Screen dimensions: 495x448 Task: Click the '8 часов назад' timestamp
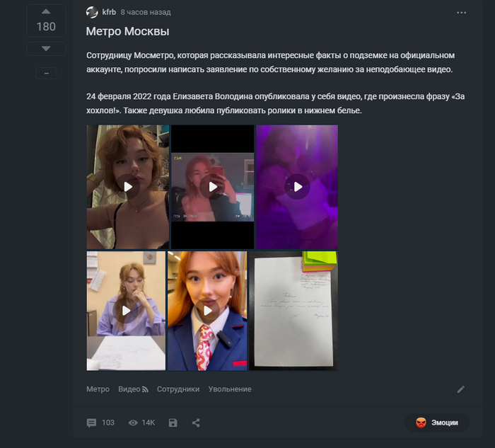(146, 12)
